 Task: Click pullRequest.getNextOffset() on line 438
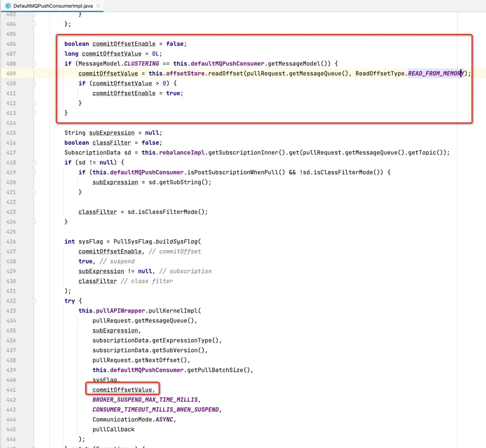140,360
